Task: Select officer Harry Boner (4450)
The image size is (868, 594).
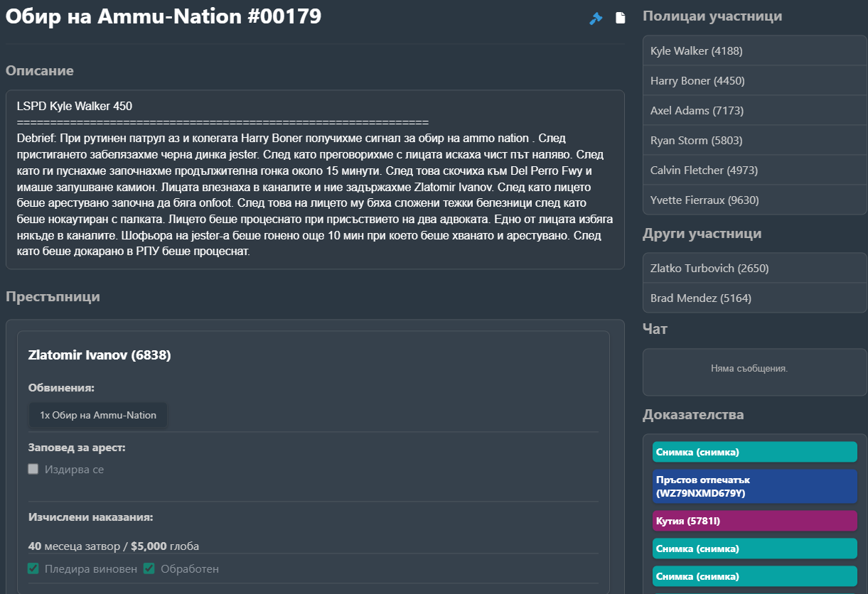Action: [754, 81]
